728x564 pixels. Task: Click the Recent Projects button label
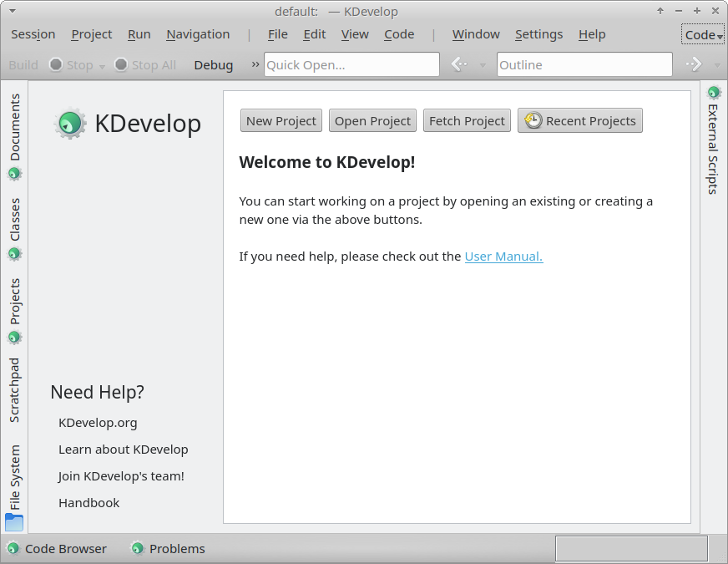coord(590,121)
